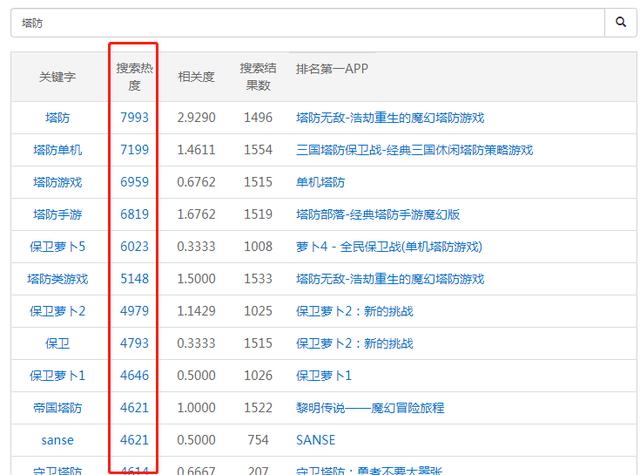Click the 排名第一APP column header
Screen dimensions: 640x475
[332, 69]
